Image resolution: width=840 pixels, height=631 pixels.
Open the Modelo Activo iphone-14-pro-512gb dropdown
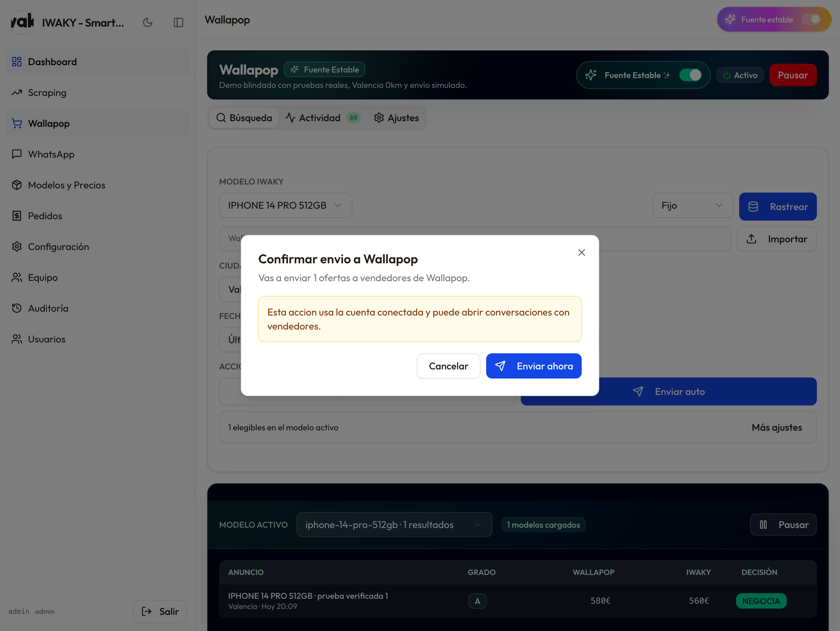394,525
